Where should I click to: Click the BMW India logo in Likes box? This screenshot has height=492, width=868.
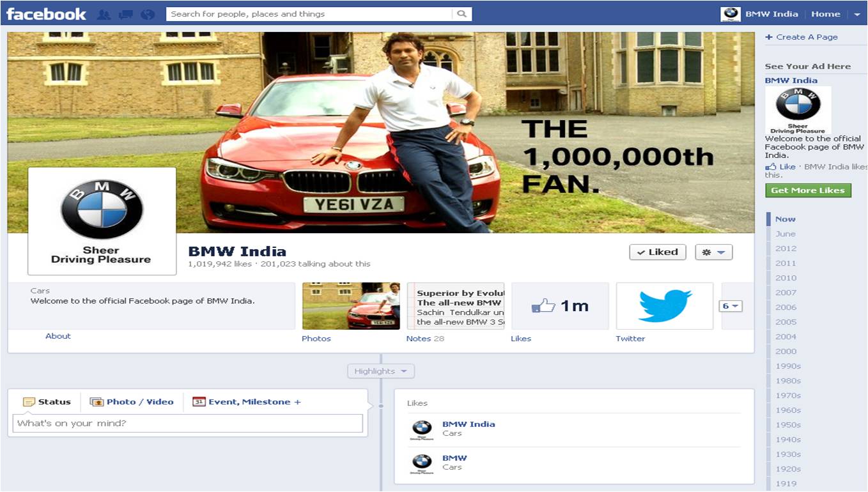pyautogui.click(x=422, y=430)
